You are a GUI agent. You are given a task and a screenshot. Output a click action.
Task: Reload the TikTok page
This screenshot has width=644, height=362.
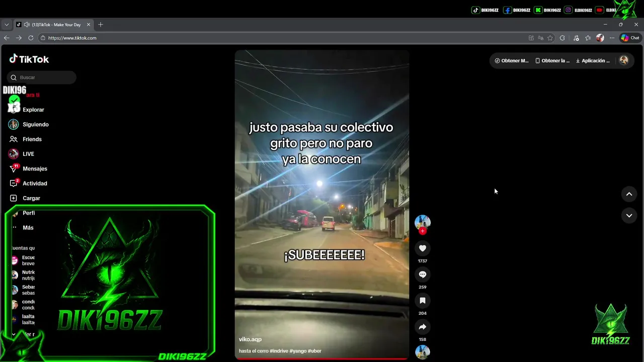click(x=31, y=38)
